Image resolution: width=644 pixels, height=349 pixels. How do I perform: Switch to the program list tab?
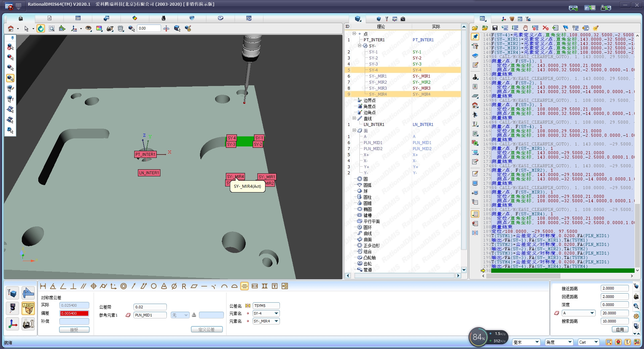point(483,19)
